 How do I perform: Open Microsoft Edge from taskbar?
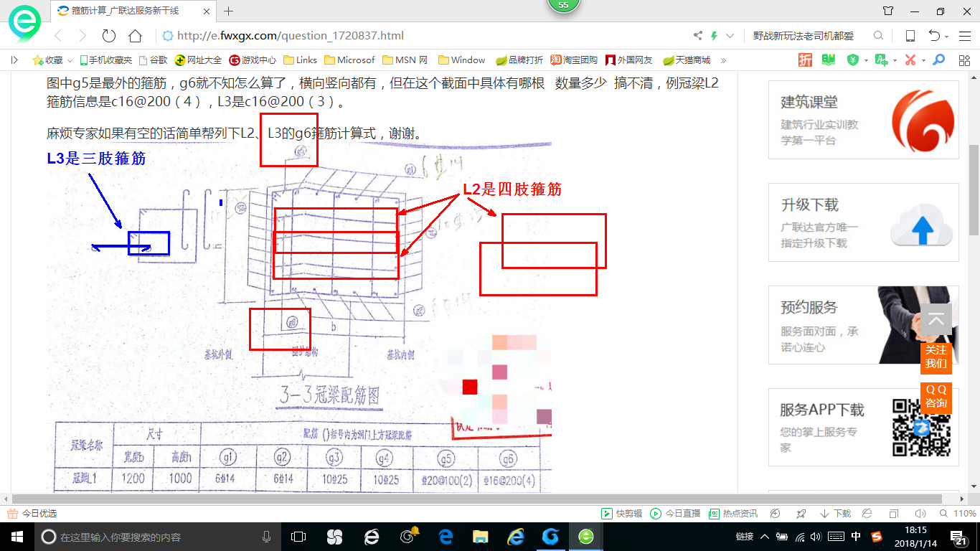[x=445, y=537]
